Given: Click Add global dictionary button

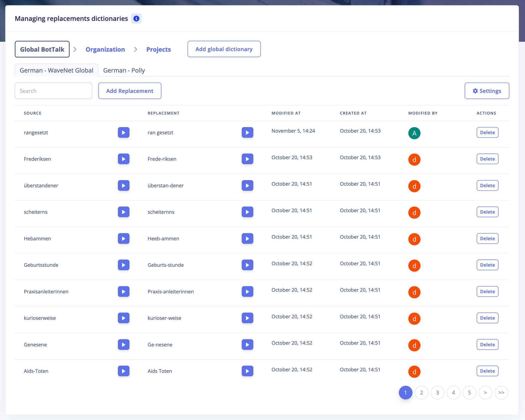Looking at the screenshot, I should point(224,49).
